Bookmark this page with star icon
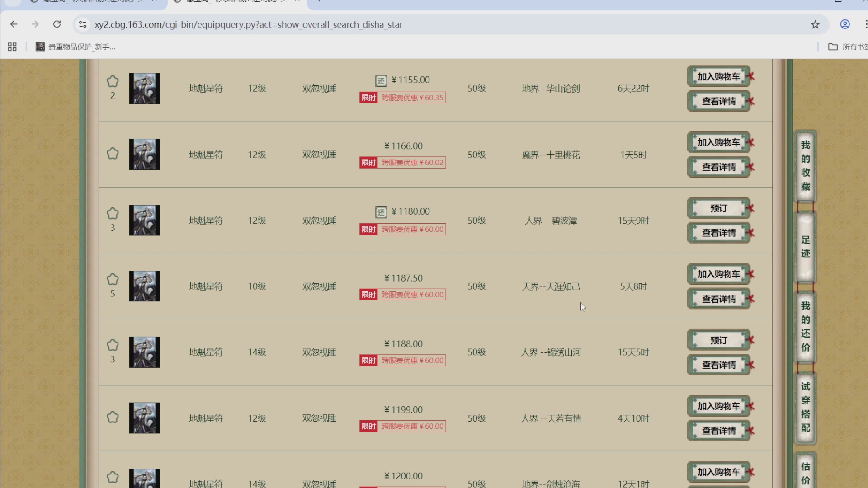The width and height of the screenshot is (868, 488). click(x=815, y=24)
